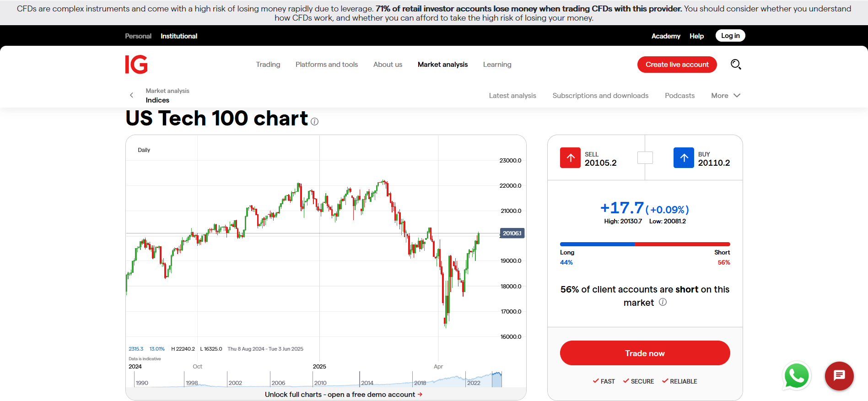The image size is (868, 401).
Task: Click the IG logo
Action: pyautogui.click(x=137, y=64)
